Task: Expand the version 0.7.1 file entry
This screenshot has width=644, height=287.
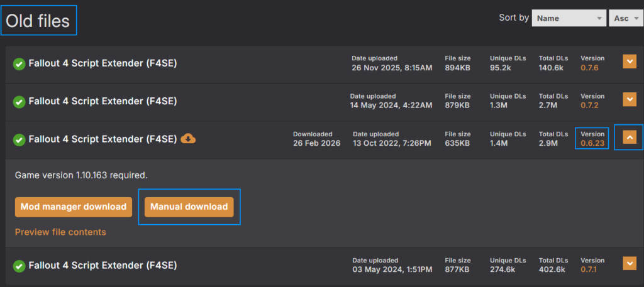Action: click(x=630, y=263)
